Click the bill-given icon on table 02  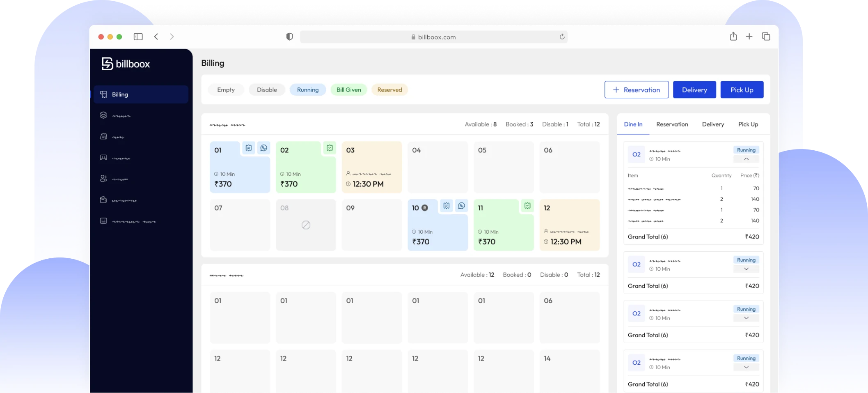[330, 148]
